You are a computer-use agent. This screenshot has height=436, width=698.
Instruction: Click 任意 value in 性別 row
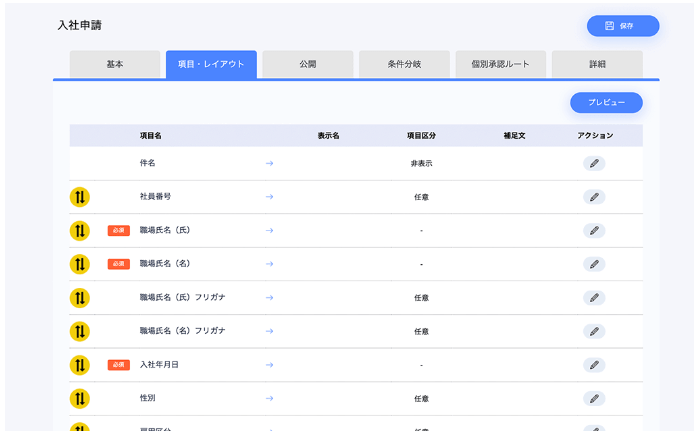[x=421, y=399]
